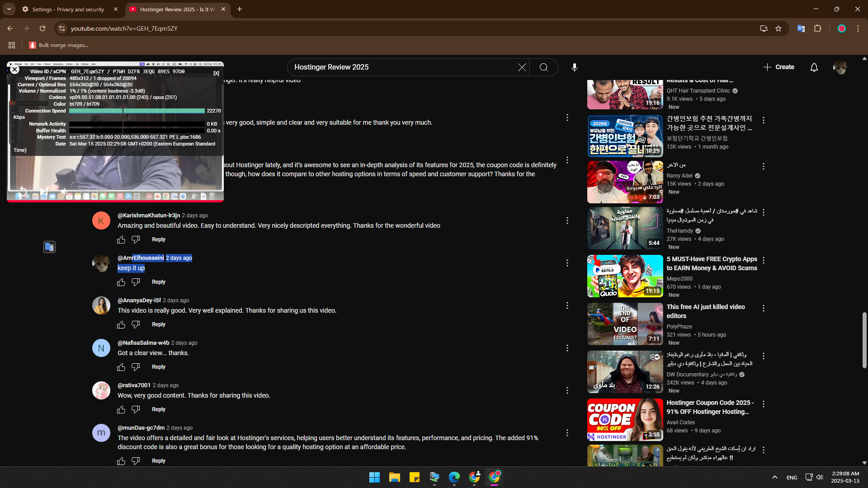This screenshot has width=868, height=488.
Task: Open more options for crypto apps video
Action: (x=763, y=260)
